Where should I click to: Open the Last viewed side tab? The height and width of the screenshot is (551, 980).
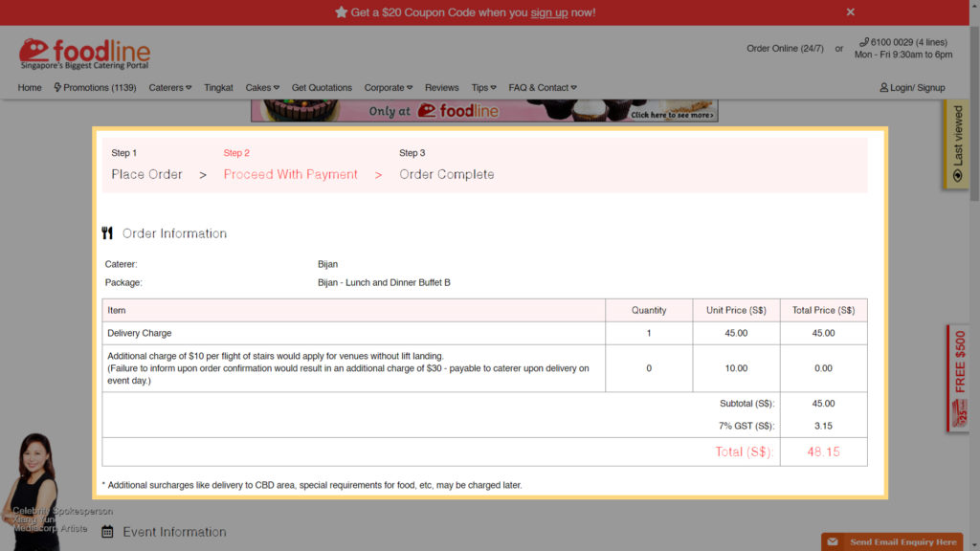tap(956, 143)
